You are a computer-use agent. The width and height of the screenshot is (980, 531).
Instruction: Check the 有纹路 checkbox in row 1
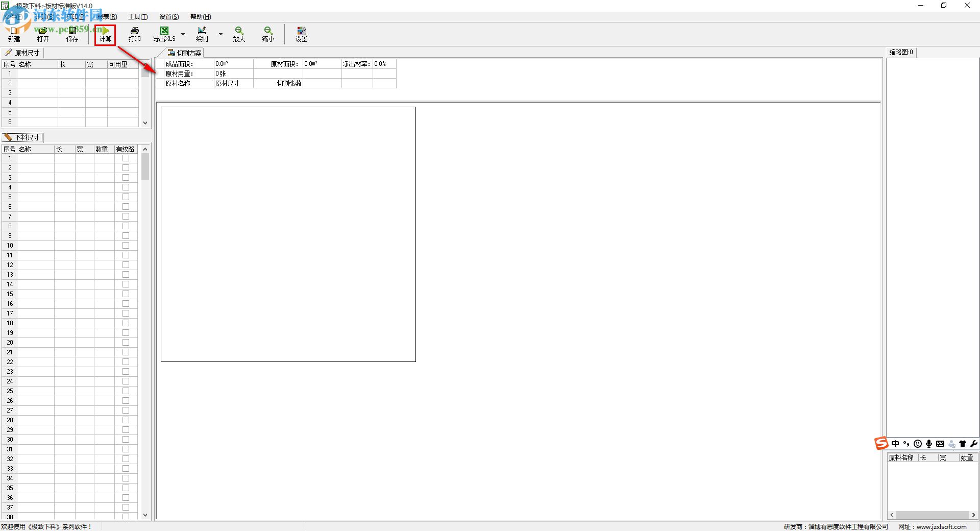(126, 158)
